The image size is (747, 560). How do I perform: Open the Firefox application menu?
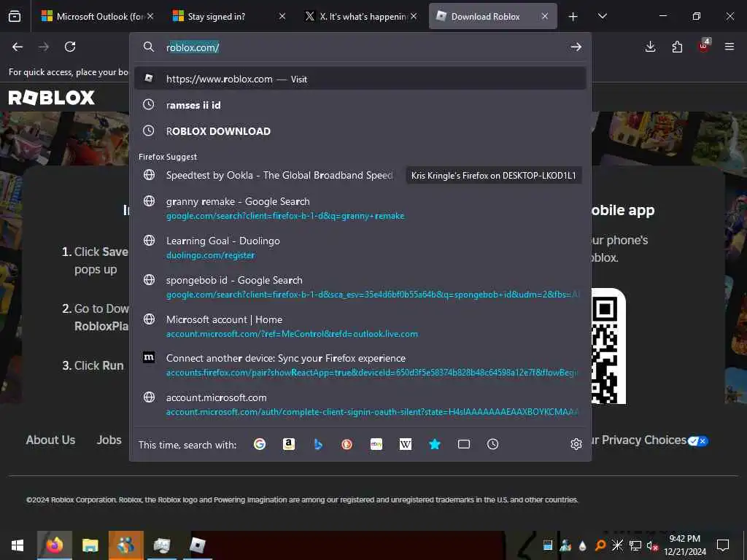[x=729, y=47]
